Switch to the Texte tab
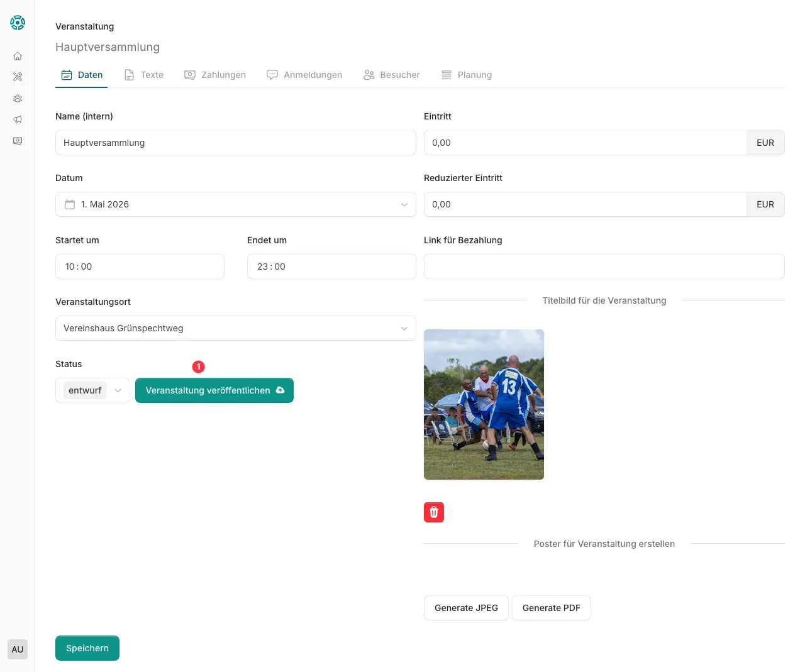The image size is (805, 672). 144,75
